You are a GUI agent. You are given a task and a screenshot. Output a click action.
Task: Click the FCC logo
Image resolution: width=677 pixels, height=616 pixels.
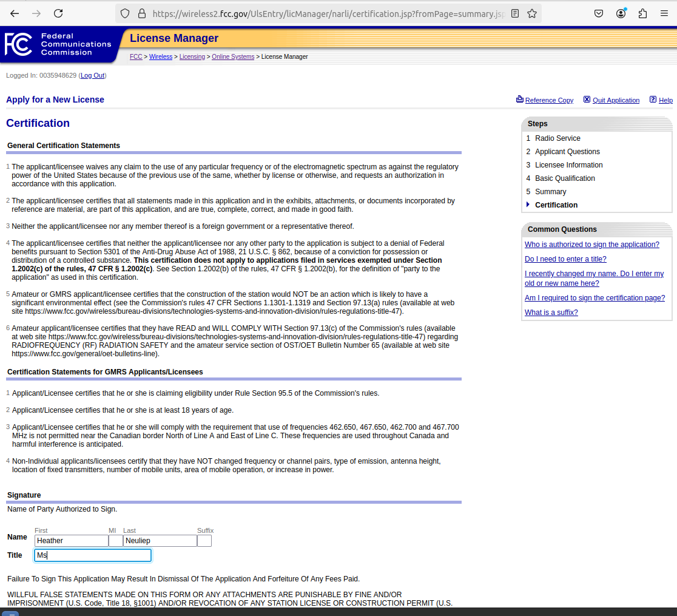pyautogui.click(x=18, y=44)
